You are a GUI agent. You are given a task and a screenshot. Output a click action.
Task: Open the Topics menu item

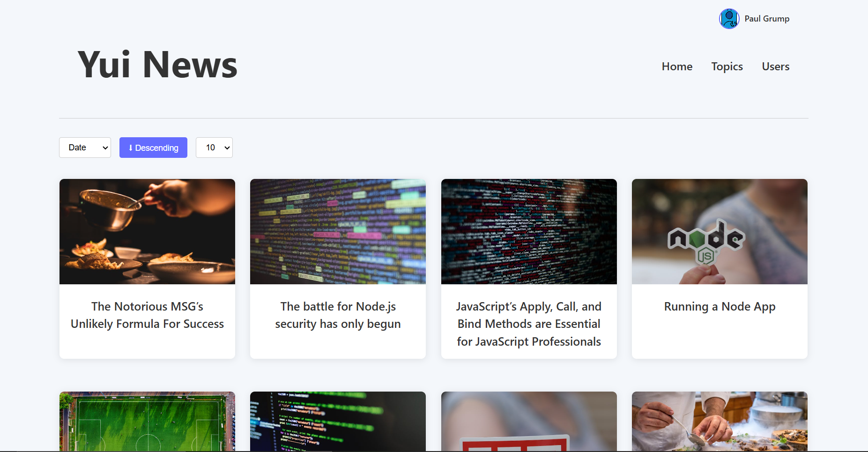pyautogui.click(x=727, y=67)
